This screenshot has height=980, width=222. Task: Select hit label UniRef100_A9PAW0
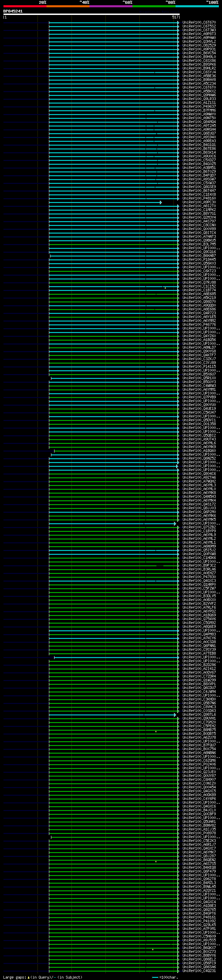tap(199, 38)
